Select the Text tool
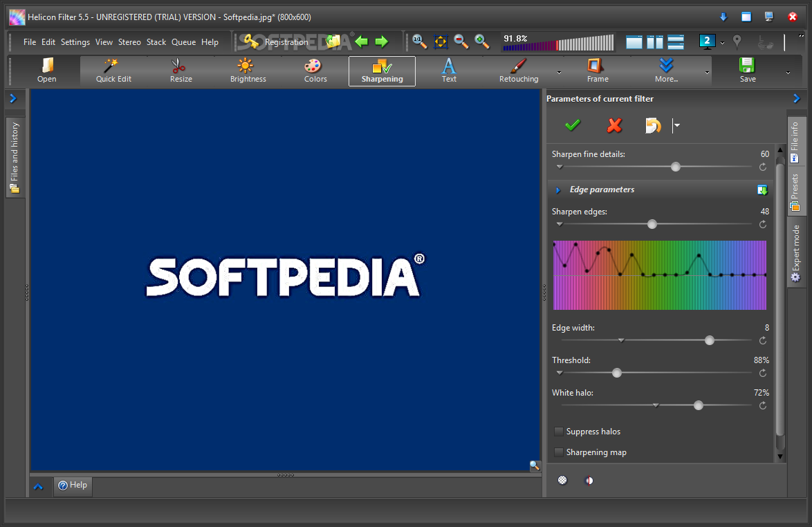Image resolution: width=812 pixels, height=527 pixels. tap(449, 71)
